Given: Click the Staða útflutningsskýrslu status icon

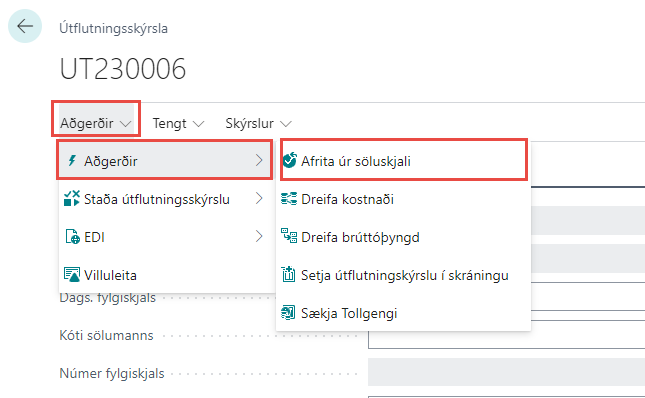Looking at the screenshot, I should pos(72,198).
